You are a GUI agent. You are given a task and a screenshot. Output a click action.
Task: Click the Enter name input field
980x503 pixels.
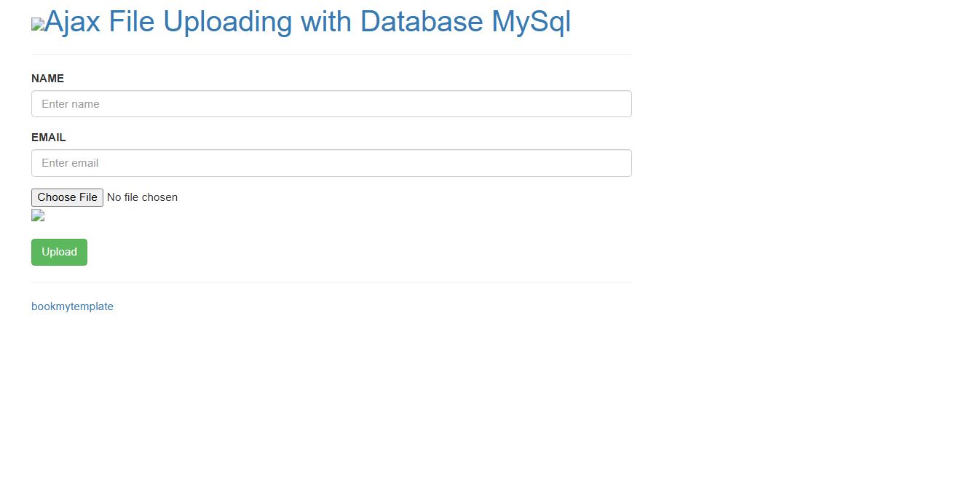click(331, 104)
